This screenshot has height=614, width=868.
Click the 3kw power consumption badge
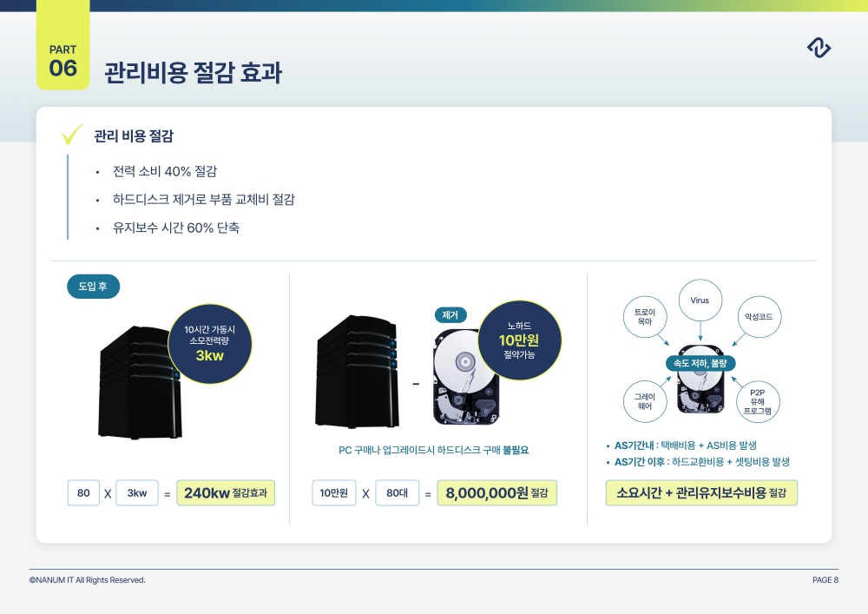click(x=210, y=344)
